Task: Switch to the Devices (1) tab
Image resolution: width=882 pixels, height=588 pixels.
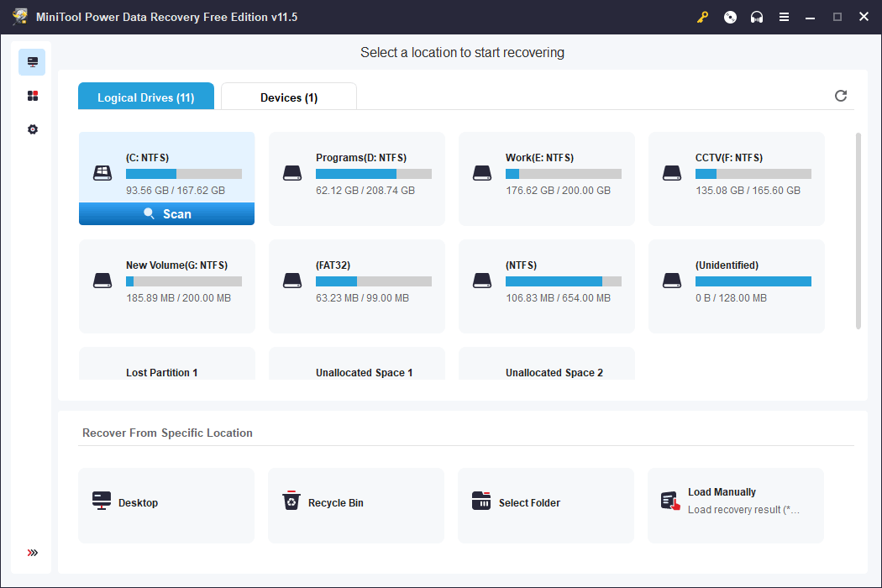Action: [x=288, y=97]
